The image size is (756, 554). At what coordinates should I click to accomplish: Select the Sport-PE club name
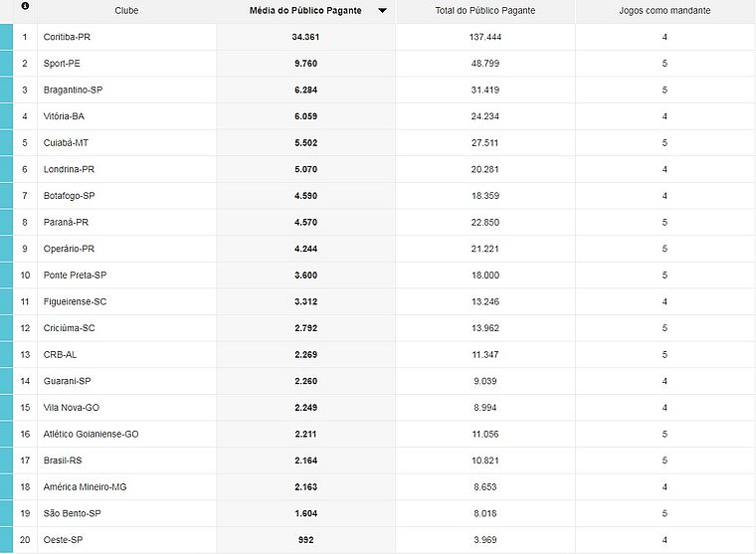click(x=62, y=64)
